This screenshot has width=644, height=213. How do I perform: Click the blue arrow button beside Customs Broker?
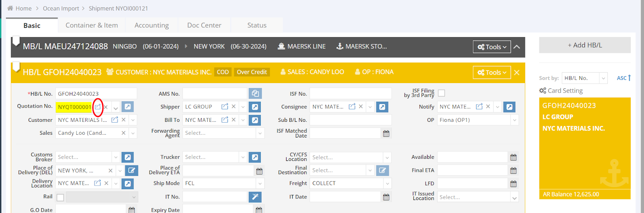(x=128, y=157)
